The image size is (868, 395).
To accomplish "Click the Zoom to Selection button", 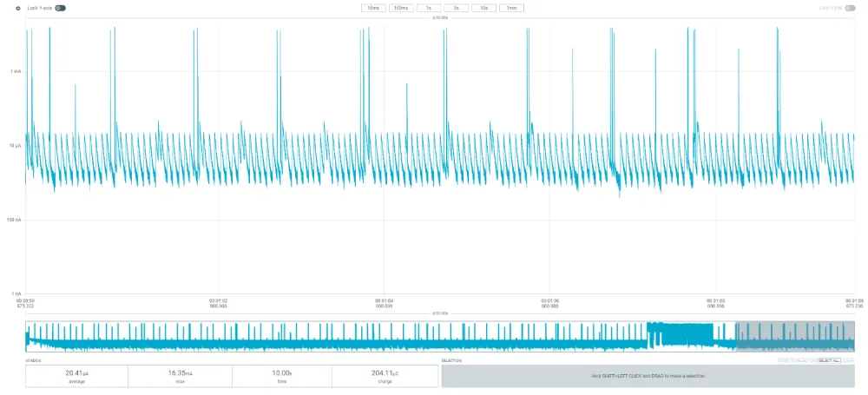I will click(796, 360).
